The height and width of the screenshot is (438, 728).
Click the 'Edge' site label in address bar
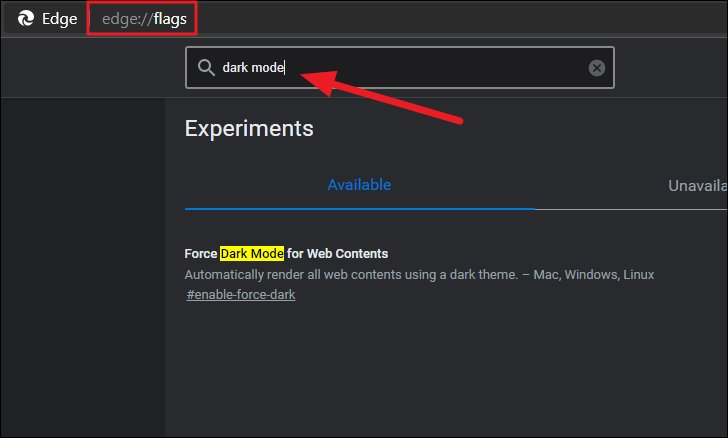tap(59, 19)
